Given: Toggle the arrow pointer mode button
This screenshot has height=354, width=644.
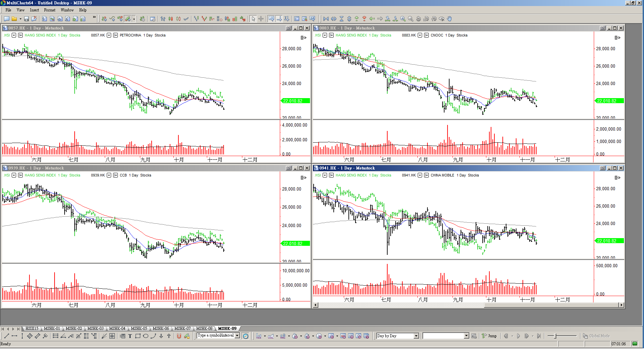Looking at the screenshot, I should click(253, 19).
